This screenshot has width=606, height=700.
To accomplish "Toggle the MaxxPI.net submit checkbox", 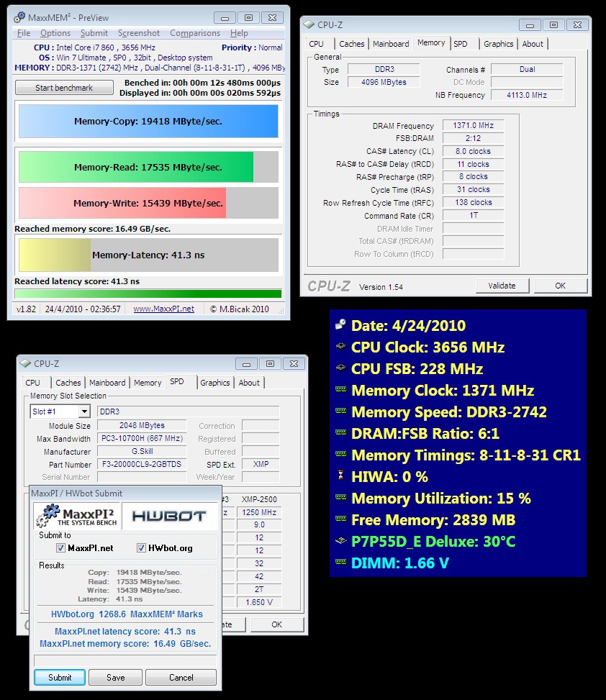I will (60, 547).
